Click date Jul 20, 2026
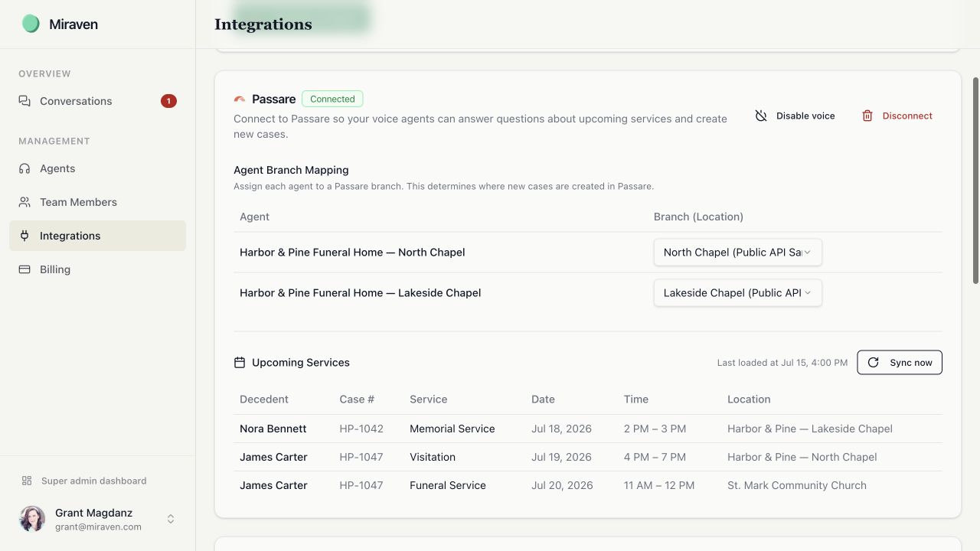The image size is (980, 551). [561, 485]
